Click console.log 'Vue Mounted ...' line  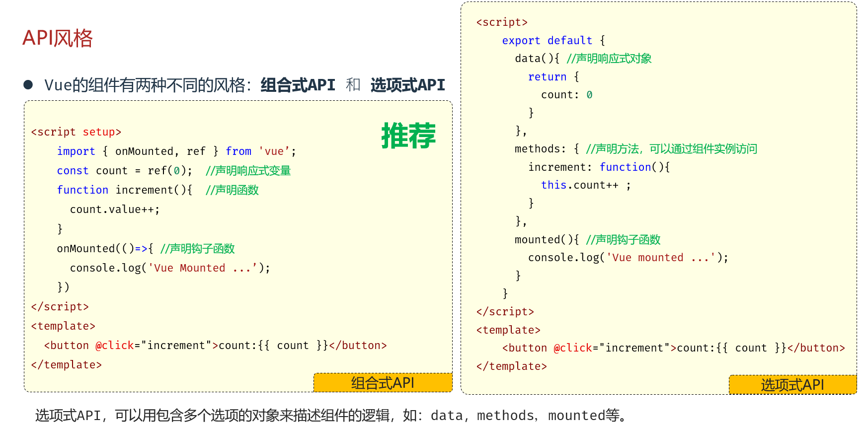[170, 268]
